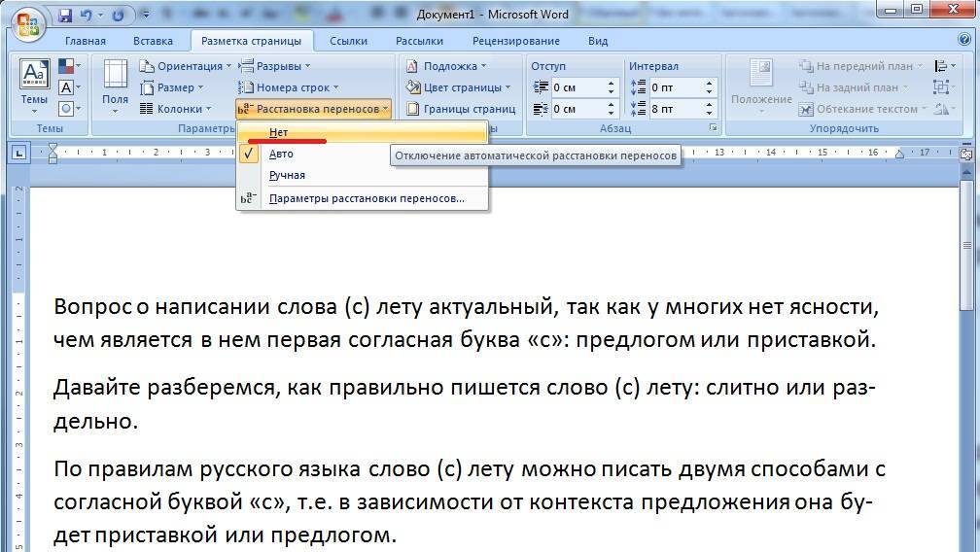
Task: Open theme colors dropdown
Action: tap(69, 65)
